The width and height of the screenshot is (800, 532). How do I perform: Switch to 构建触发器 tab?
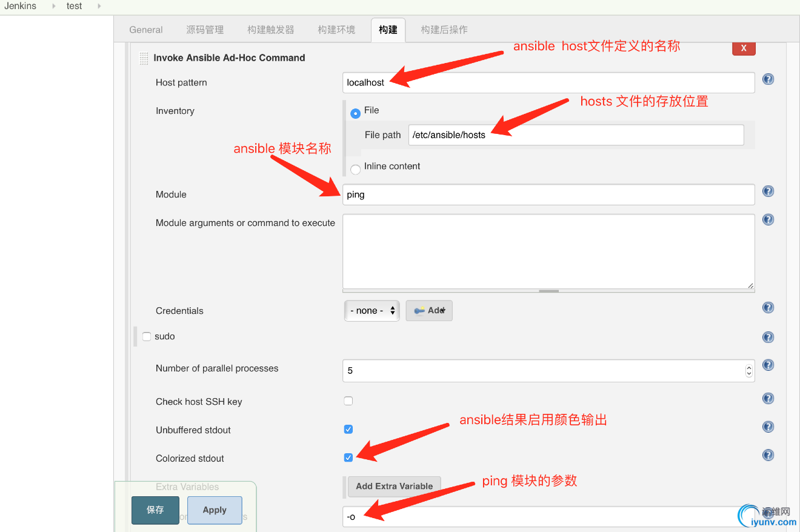tap(271, 30)
